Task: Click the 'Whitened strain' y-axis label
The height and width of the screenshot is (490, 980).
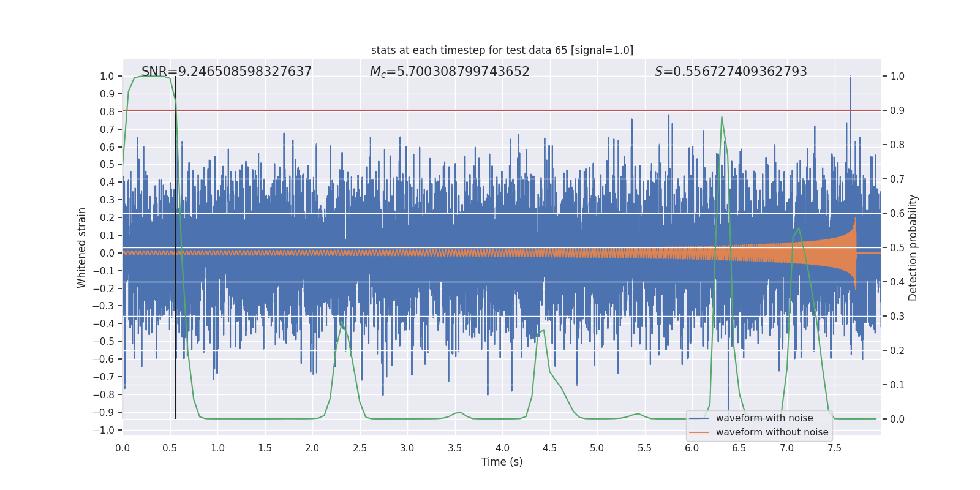Action: click(x=81, y=247)
